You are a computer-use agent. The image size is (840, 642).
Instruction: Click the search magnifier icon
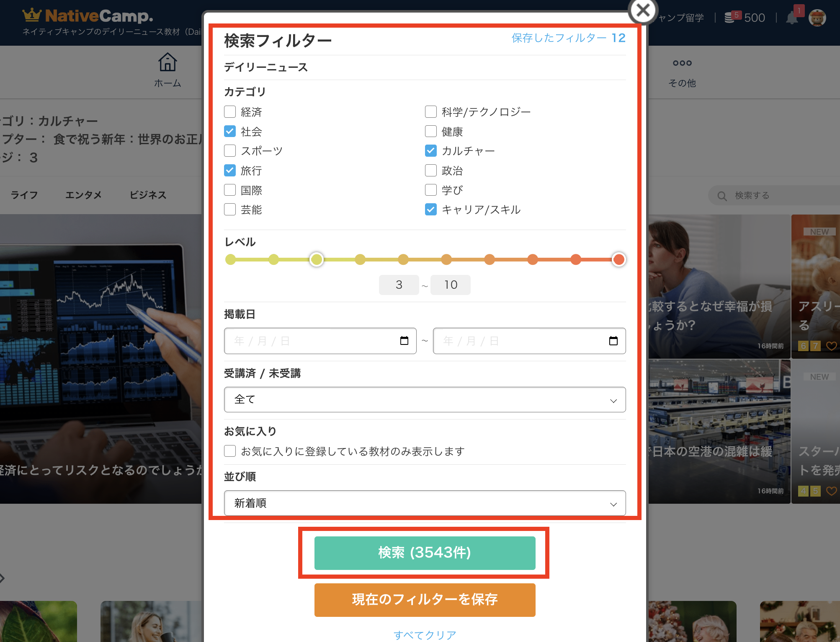(x=722, y=196)
